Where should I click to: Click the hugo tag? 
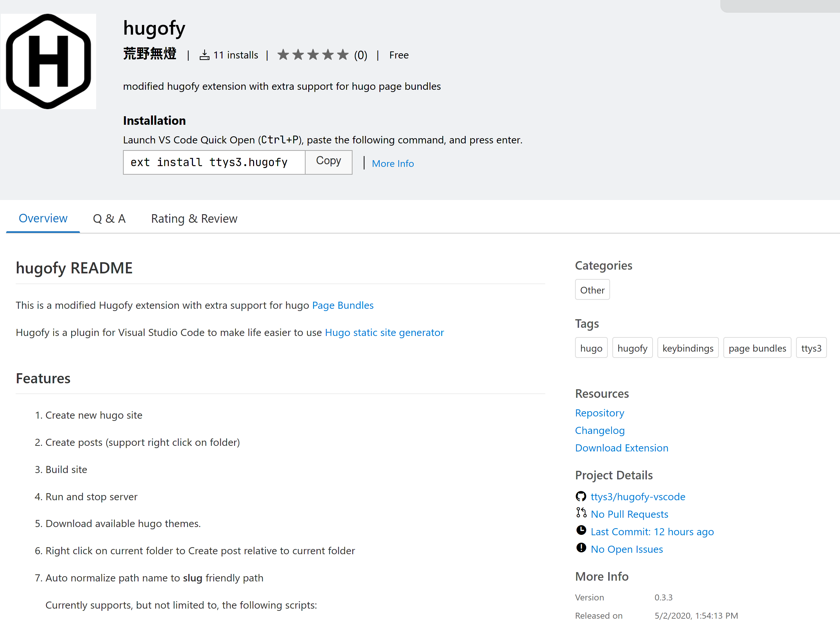[x=591, y=348]
